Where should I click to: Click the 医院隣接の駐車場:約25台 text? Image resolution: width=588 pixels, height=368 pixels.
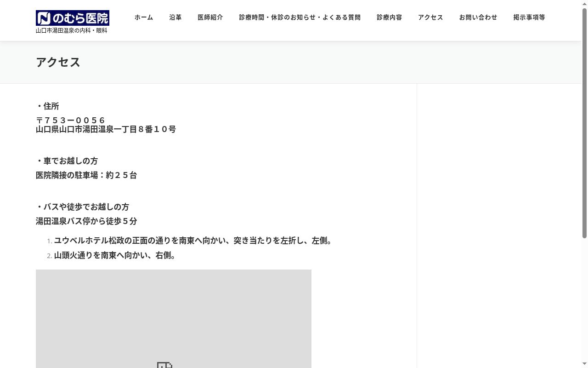[86, 175]
